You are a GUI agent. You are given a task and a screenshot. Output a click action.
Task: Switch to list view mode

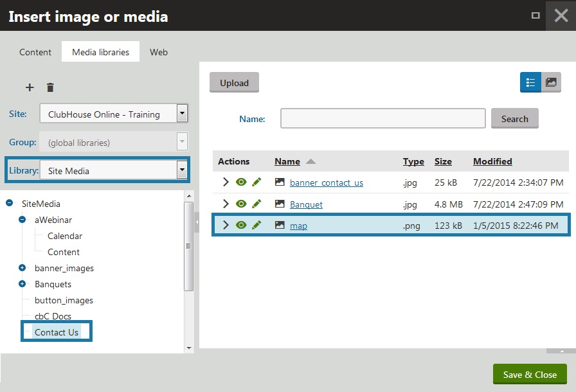[530, 82]
